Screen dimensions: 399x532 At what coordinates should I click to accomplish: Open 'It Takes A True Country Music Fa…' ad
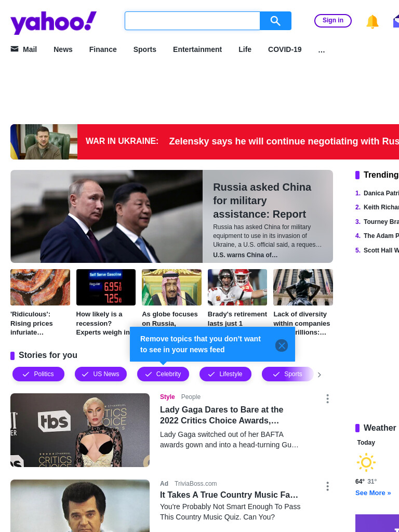click(x=229, y=495)
